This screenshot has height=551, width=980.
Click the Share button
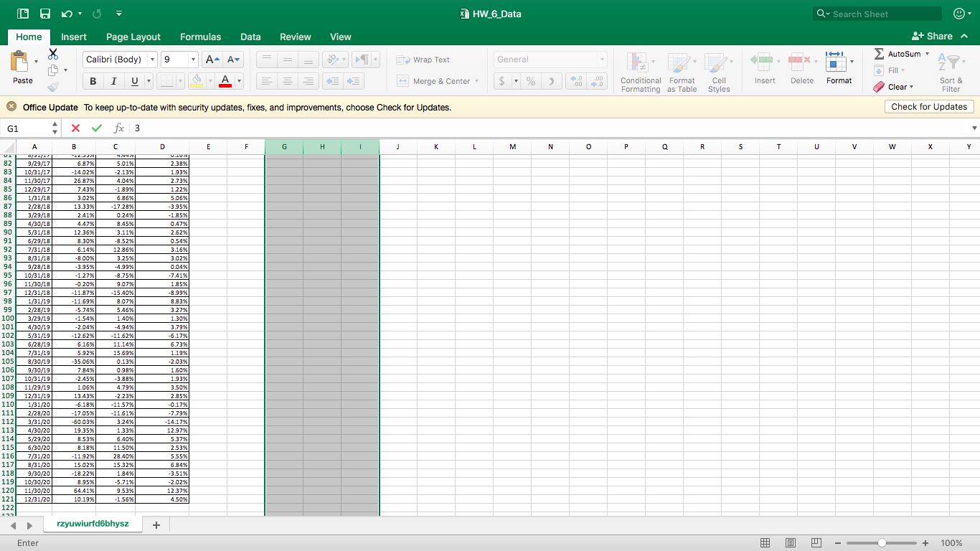coord(932,36)
